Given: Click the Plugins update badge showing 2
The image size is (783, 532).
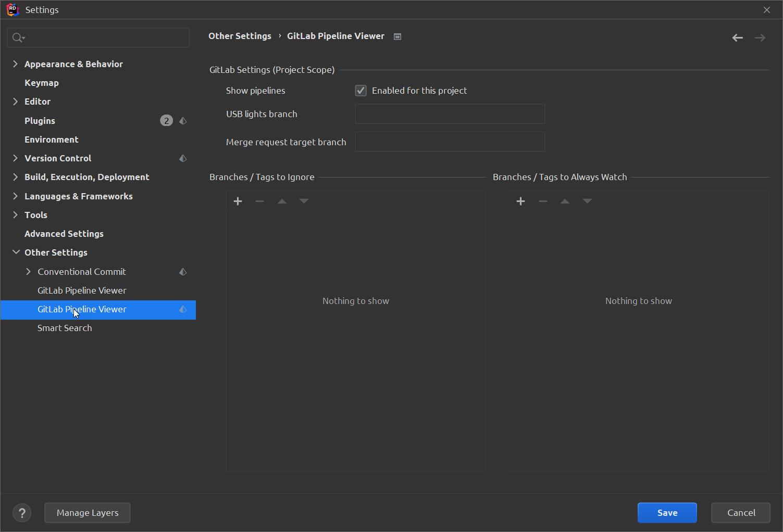Looking at the screenshot, I should click(x=166, y=121).
